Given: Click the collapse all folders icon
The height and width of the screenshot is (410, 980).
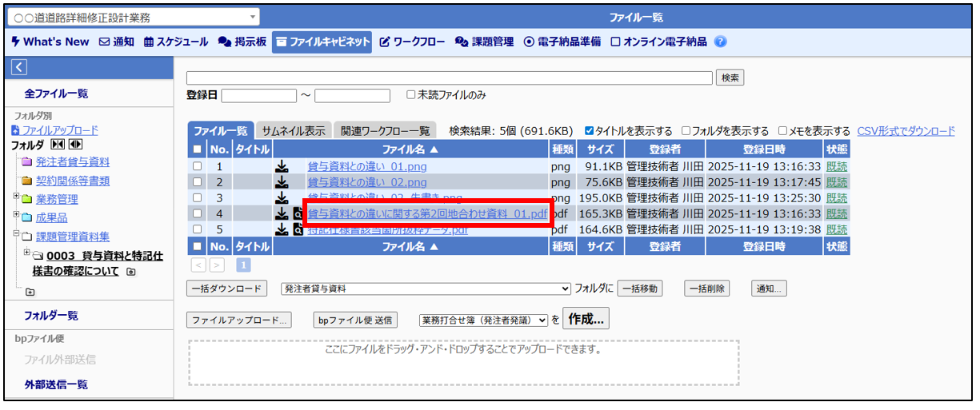Looking at the screenshot, I should click(x=58, y=145).
